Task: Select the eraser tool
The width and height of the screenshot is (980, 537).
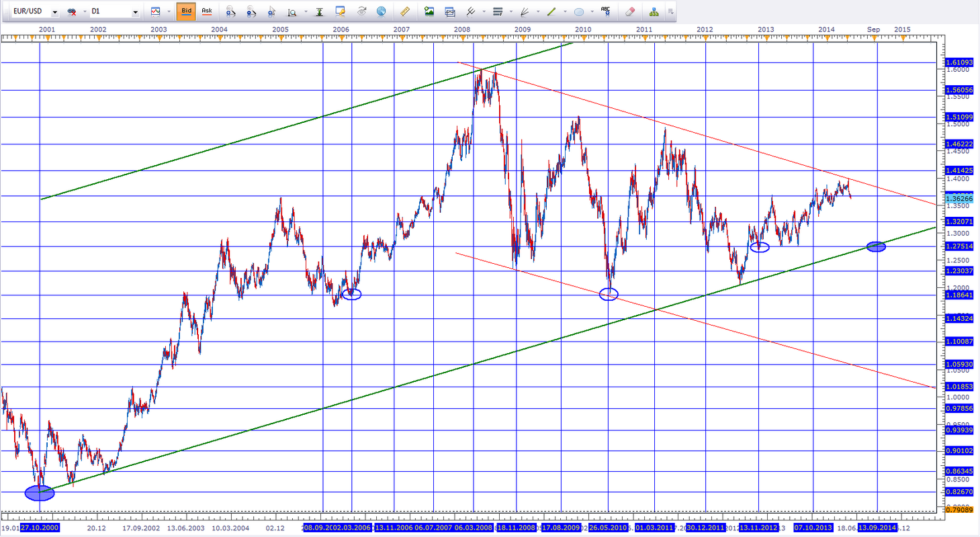Action: [629, 11]
